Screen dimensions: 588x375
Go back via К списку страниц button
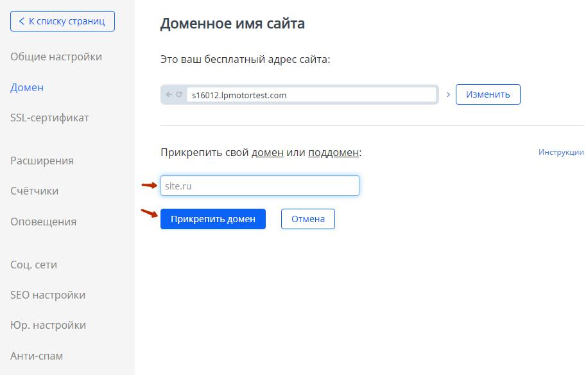63,21
